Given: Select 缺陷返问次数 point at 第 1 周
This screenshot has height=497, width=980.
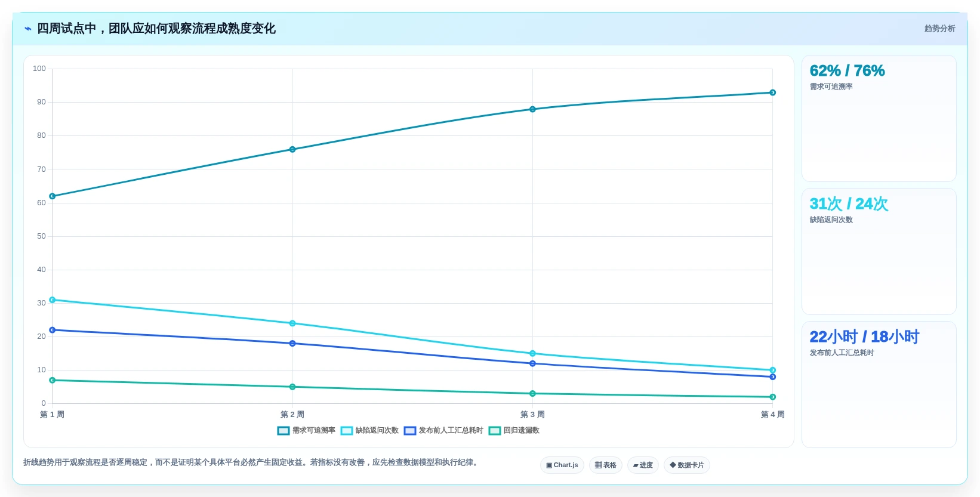Looking at the screenshot, I should point(53,300).
